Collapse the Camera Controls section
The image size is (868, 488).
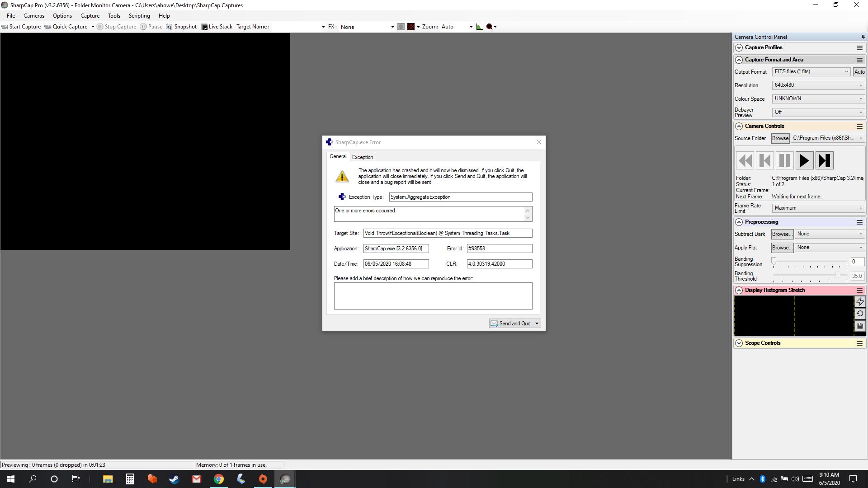pyautogui.click(x=739, y=126)
